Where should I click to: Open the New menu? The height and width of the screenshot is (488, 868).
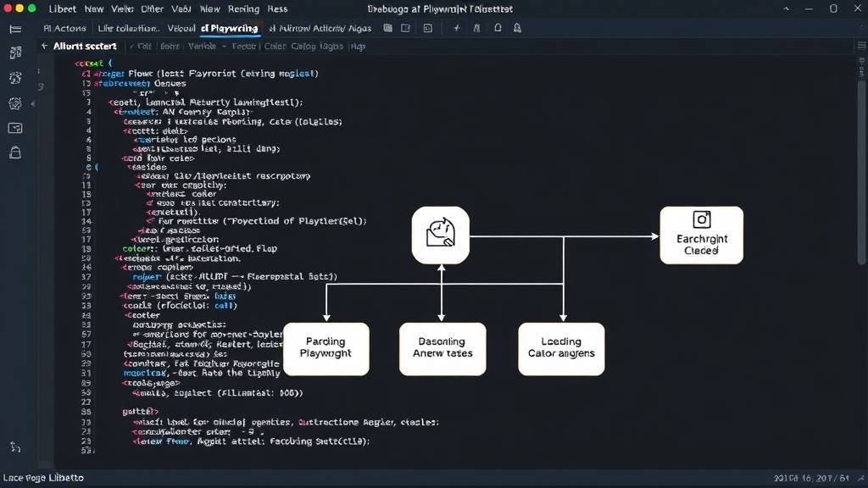93,8
